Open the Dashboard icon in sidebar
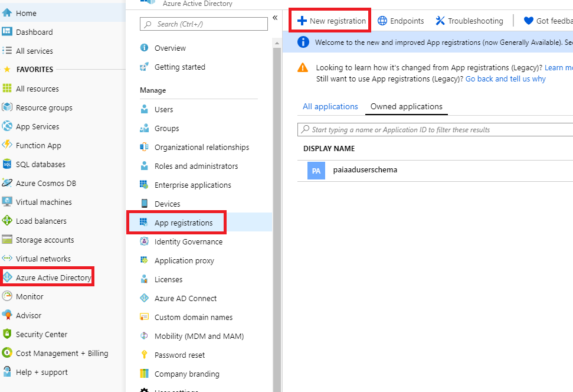This screenshot has width=573, height=392. point(7,31)
